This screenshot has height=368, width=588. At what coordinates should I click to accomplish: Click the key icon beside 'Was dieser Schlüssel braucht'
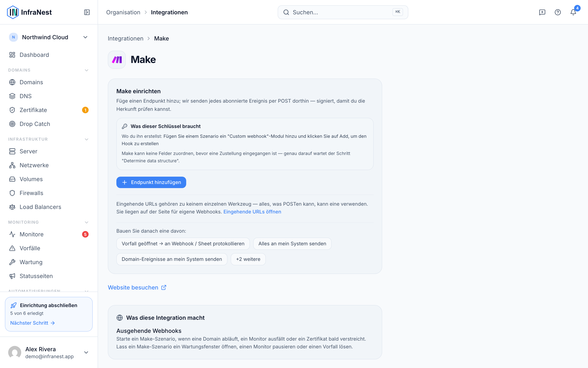click(x=125, y=126)
